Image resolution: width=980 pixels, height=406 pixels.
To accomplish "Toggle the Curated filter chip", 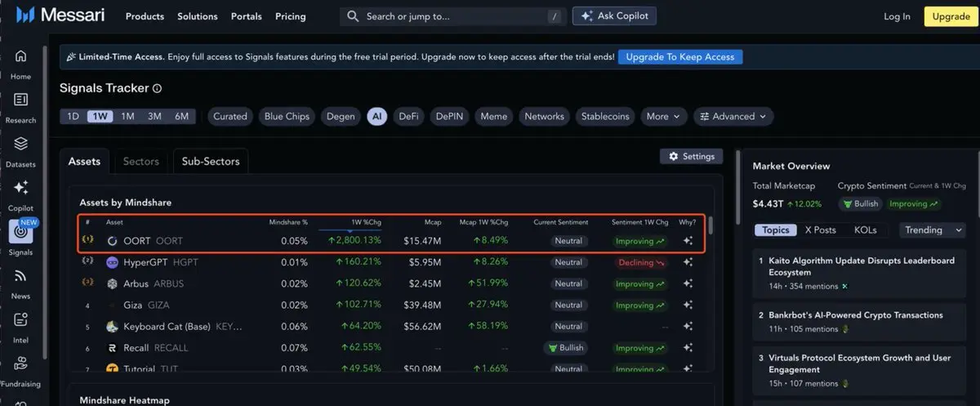I will (230, 116).
